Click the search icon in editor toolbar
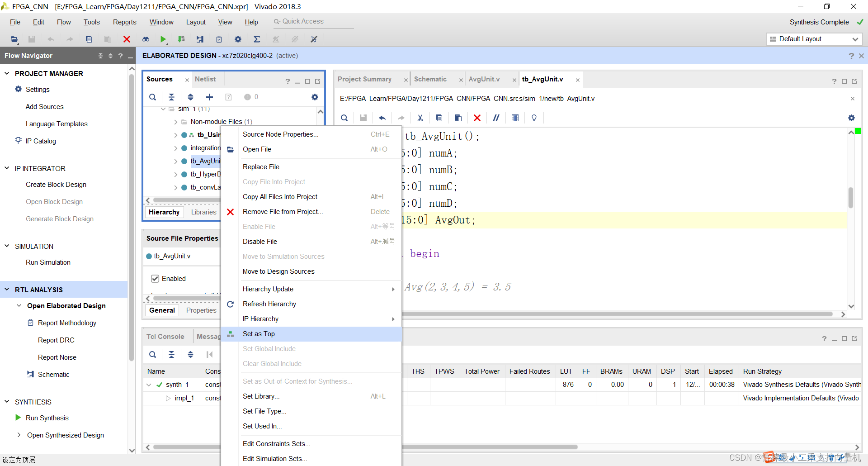The height and width of the screenshot is (466, 868). point(344,118)
